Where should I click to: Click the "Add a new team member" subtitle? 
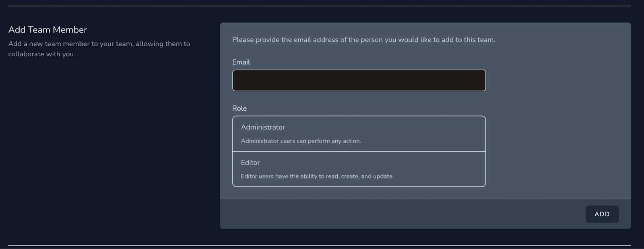coord(99,44)
